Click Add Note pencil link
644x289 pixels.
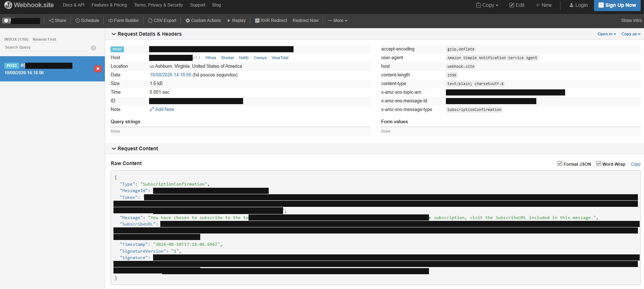click(x=162, y=110)
